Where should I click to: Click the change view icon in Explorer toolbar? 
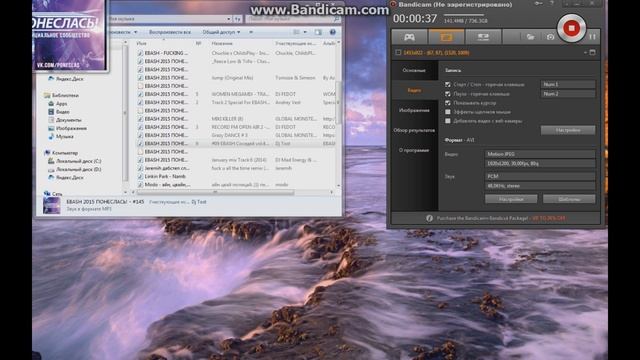297,32
